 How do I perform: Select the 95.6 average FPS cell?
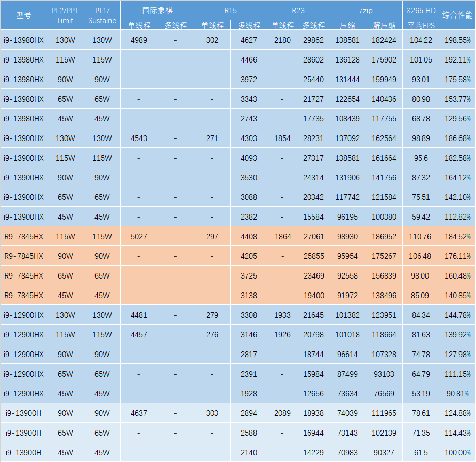421,158
